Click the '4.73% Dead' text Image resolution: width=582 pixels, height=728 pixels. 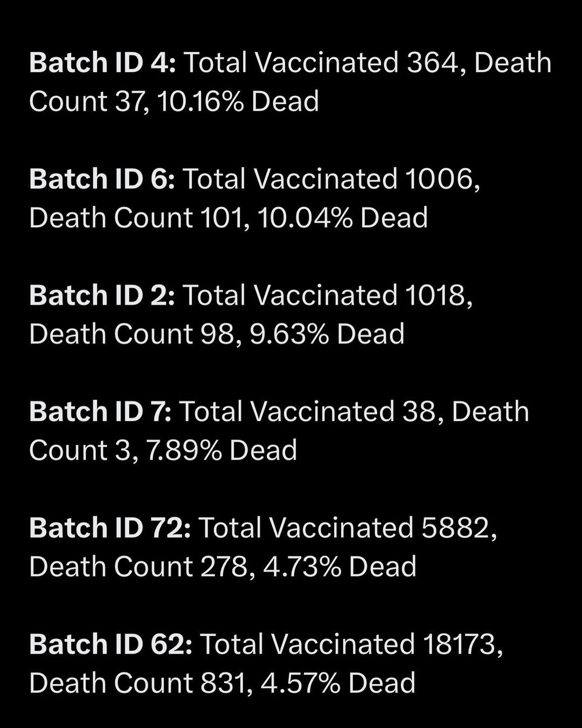pos(339,567)
